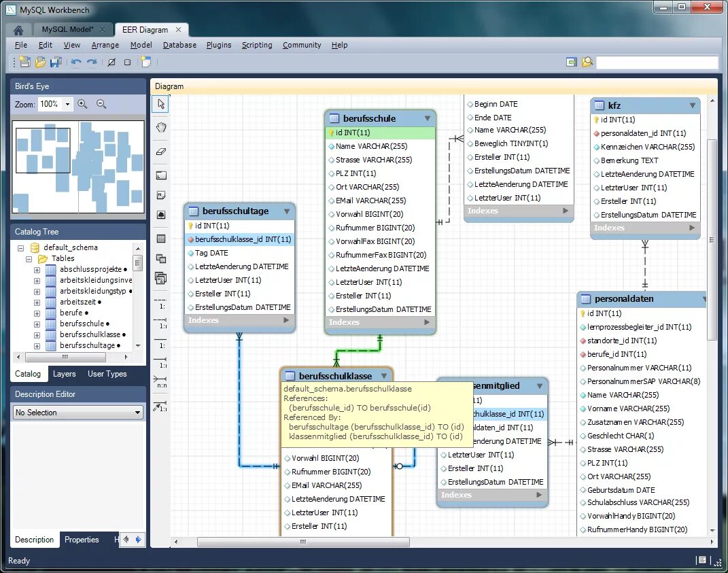Collapse the kfz table with its arrow
This screenshot has height=573, width=728.
[692, 105]
